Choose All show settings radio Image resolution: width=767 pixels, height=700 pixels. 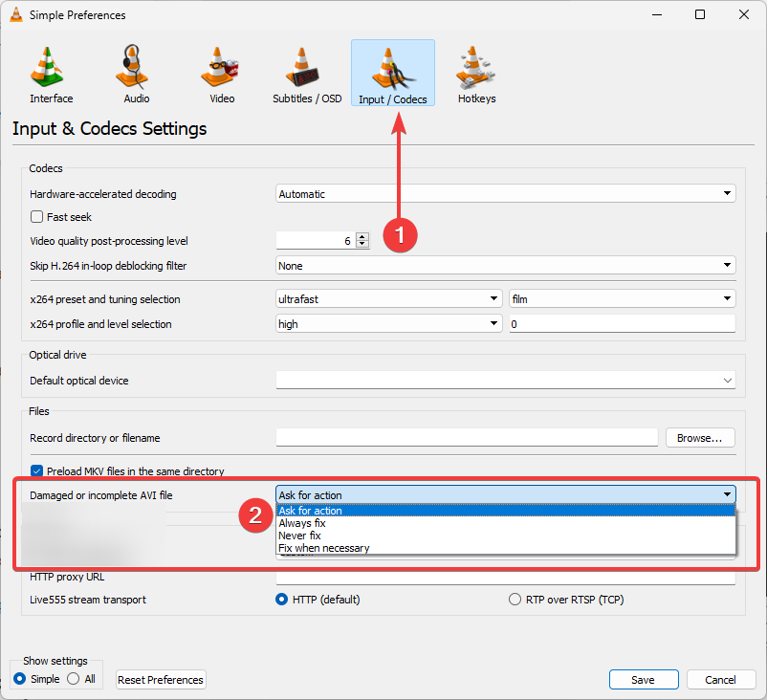[x=73, y=679]
